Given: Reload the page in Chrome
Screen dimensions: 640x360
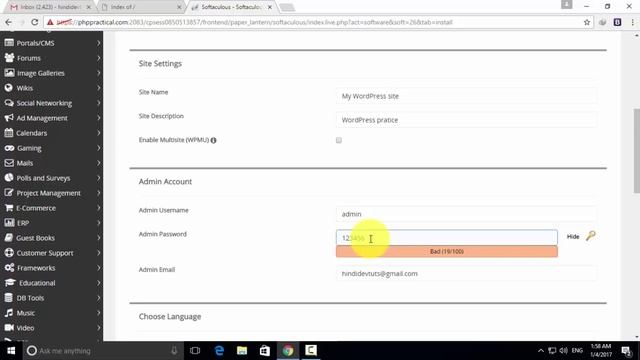Looking at the screenshot, I should point(35,22).
